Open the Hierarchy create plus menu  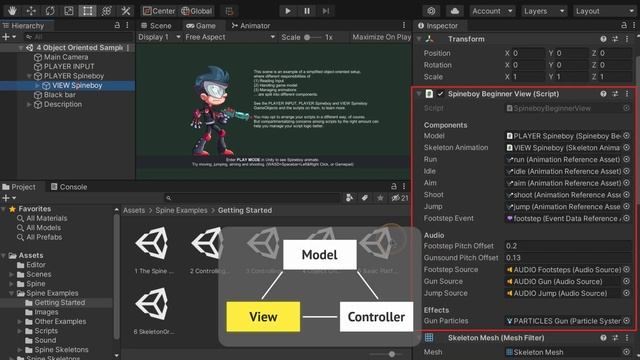coord(9,37)
